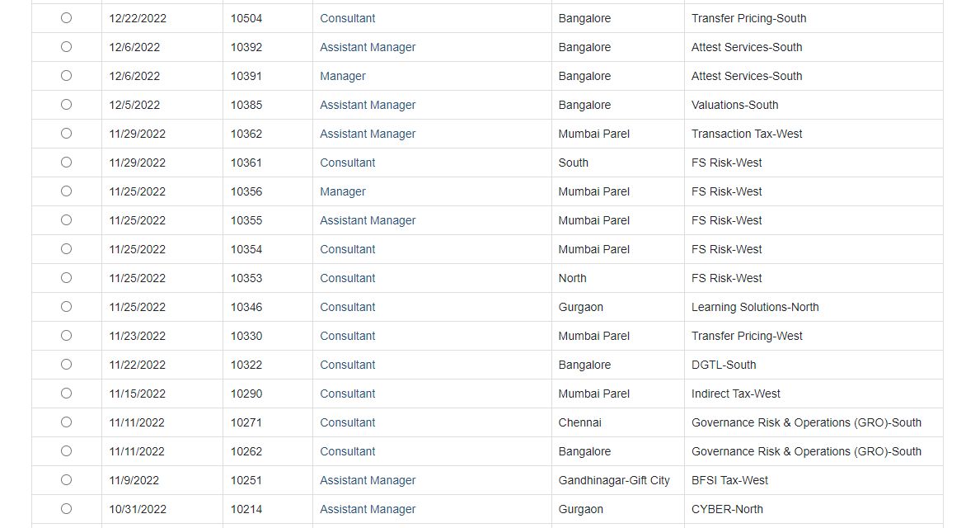Viewport: 980px width, 528px height.
Task: Select radio button for job 10271
Action: coord(66,422)
